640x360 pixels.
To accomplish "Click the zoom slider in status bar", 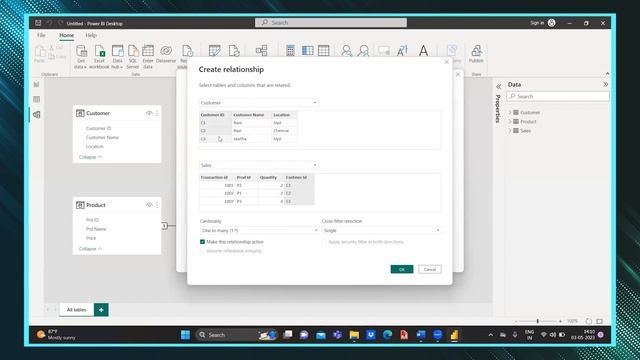I will (538, 321).
